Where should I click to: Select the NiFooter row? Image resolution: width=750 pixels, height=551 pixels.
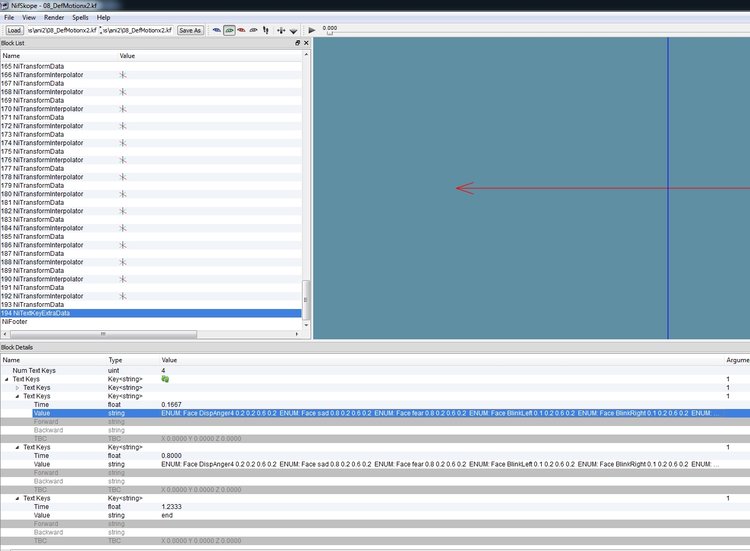click(x=151, y=322)
